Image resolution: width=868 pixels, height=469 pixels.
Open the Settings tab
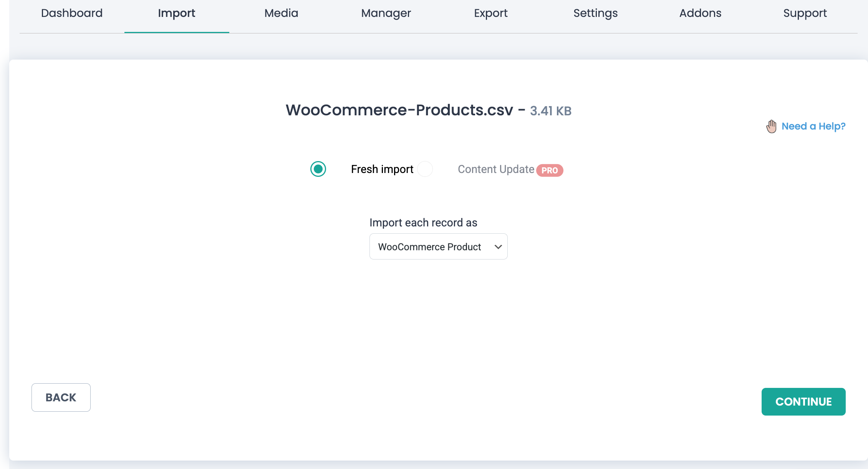point(595,13)
